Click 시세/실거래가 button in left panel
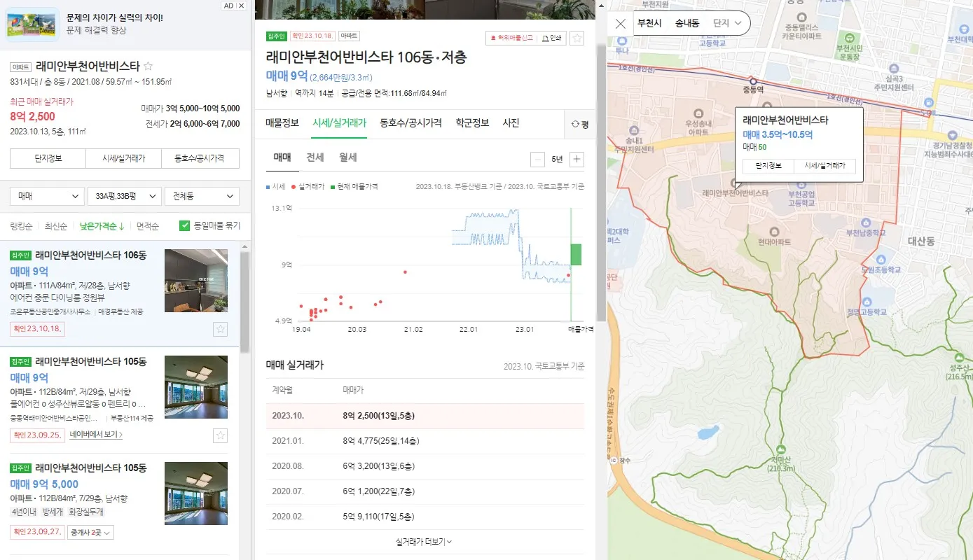This screenshot has height=560, width=973. [124, 158]
